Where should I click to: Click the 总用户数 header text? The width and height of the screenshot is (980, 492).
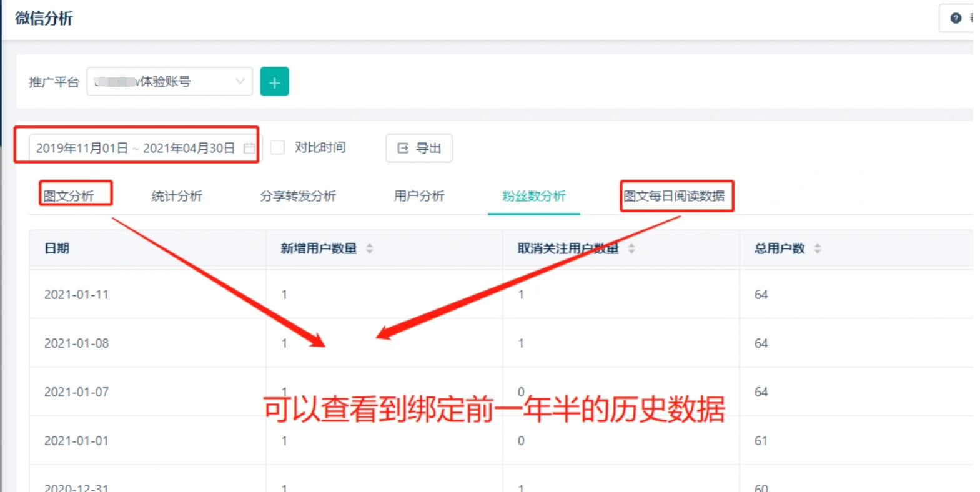tap(780, 248)
